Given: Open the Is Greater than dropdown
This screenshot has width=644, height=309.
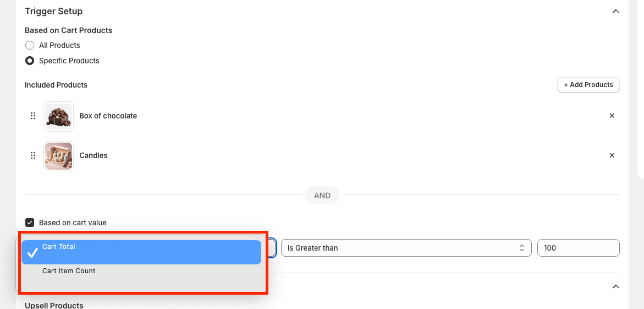Looking at the screenshot, I should click(x=406, y=248).
